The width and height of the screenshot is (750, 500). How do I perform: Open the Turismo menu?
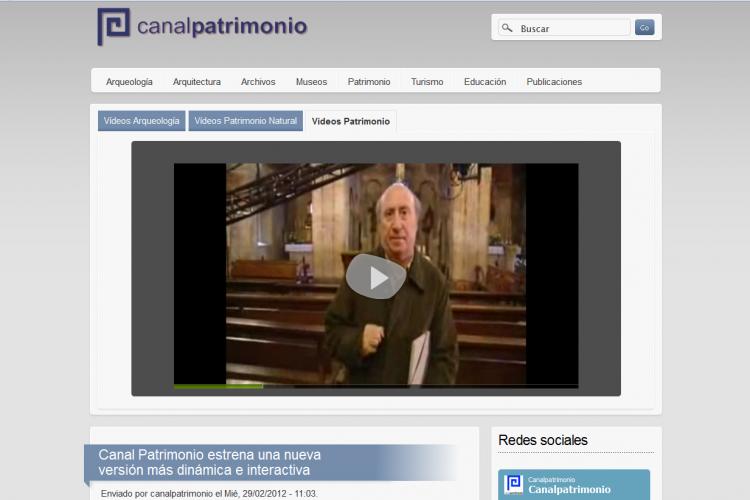pyautogui.click(x=427, y=82)
